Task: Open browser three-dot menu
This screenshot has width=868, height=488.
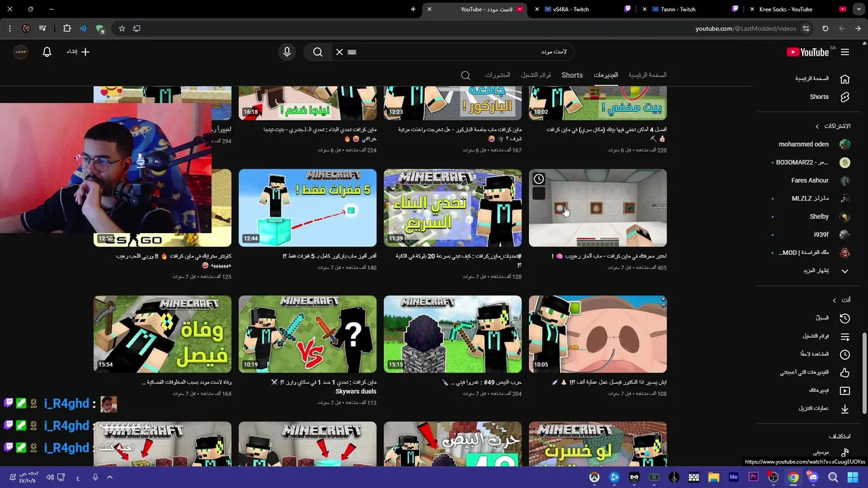Action: click(9, 28)
